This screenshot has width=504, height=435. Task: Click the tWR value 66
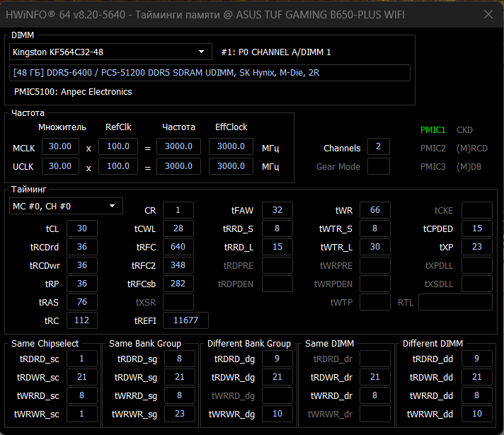coord(375,210)
